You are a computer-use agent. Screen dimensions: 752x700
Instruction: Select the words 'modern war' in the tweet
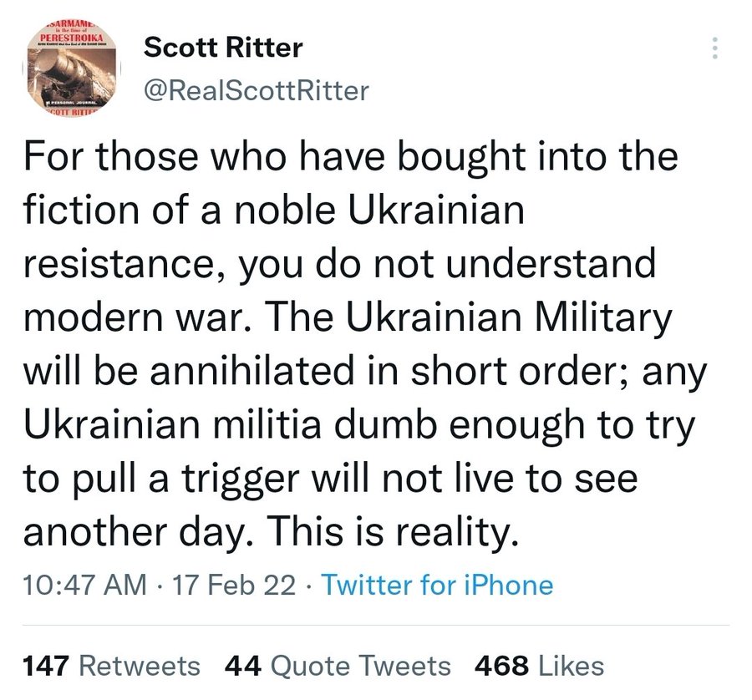click(132, 318)
